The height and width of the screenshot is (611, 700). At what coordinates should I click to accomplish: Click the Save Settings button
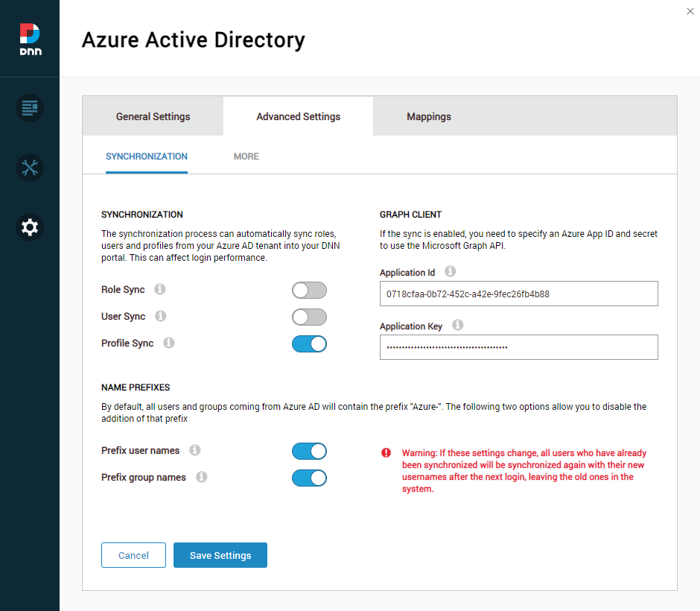click(220, 555)
